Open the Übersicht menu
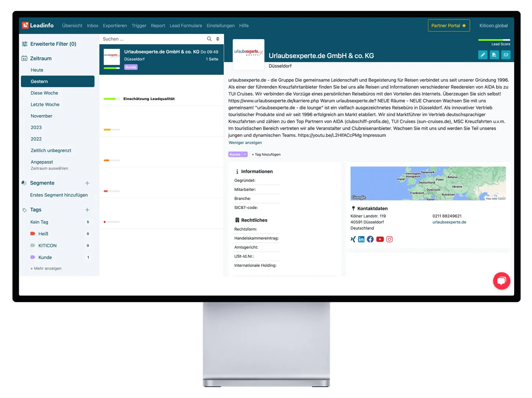Screen dimensions: 532x398 pos(72,25)
